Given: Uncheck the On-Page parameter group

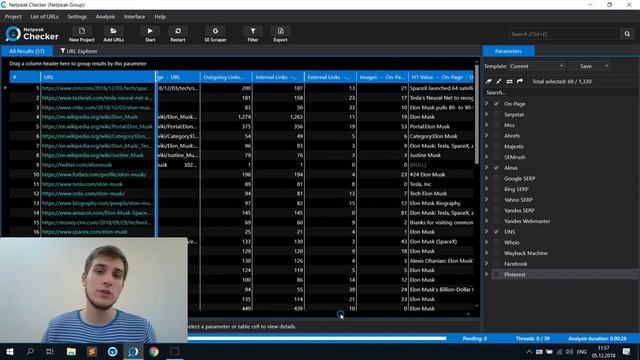Looking at the screenshot, I should 496,104.
